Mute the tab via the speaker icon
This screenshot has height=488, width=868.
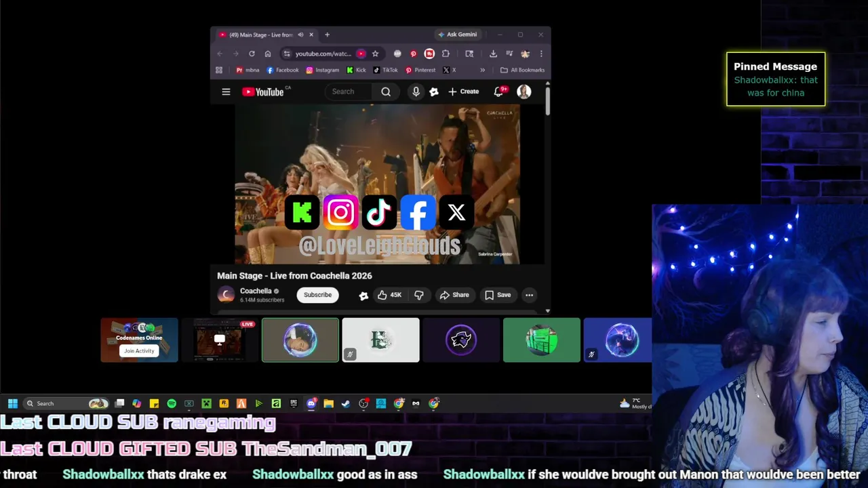[x=300, y=35]
